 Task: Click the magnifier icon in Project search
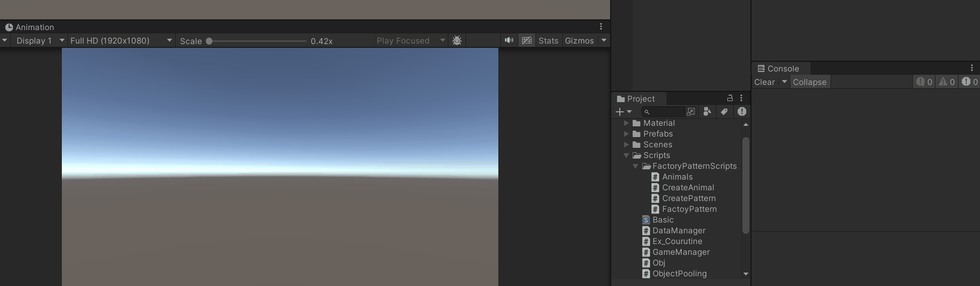[647, 112]
